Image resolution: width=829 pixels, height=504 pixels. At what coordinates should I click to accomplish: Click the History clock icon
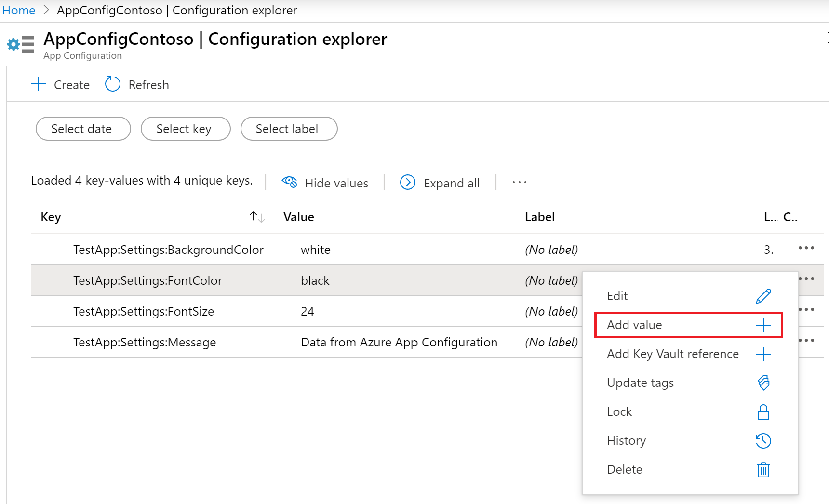763,441
